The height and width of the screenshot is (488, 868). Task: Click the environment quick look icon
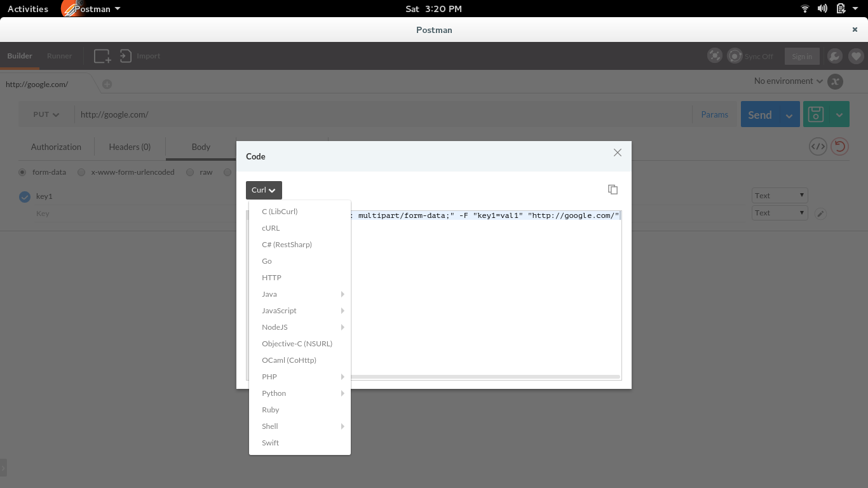click(x=836, y=81)
